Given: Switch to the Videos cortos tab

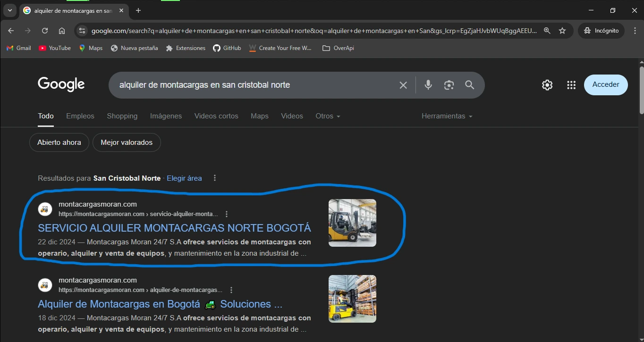Looking at the screenshot, I should click(216, 116).
